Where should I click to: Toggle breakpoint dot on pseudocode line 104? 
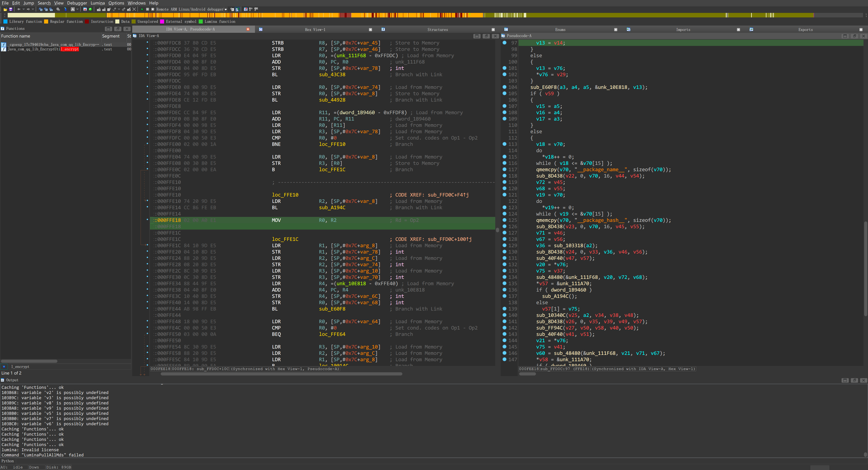(505, 87)
